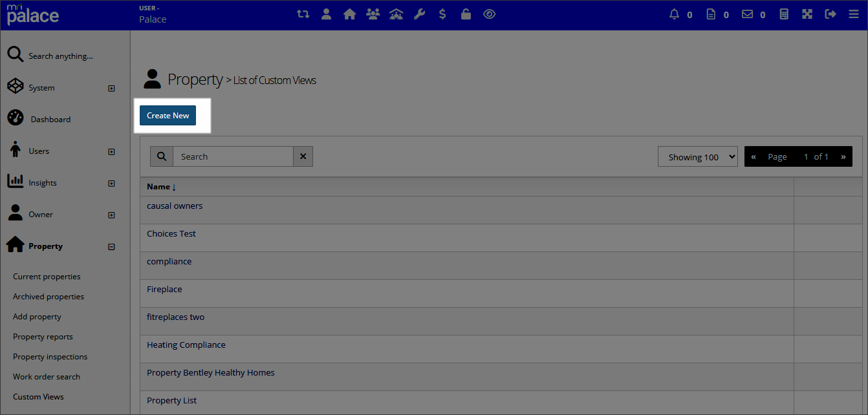This screenshot has width=868, height=415.
Task: Open the Fireplace view
Action: (164, 290)
